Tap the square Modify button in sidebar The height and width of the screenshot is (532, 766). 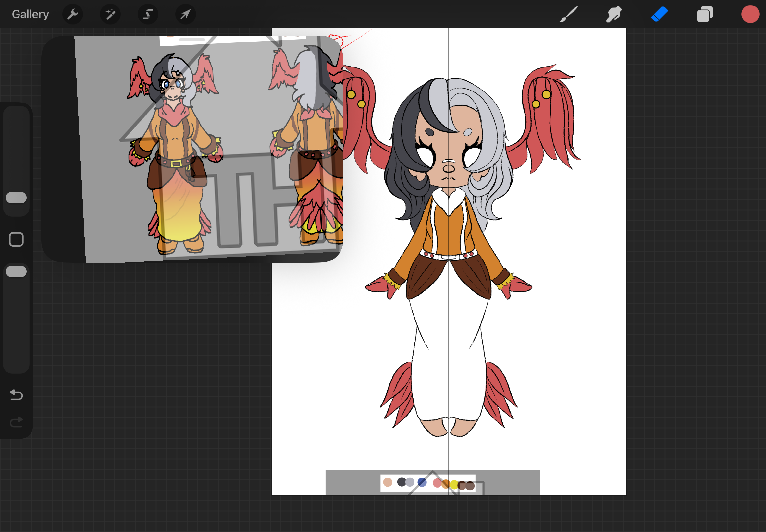click(x=16, y=239)
